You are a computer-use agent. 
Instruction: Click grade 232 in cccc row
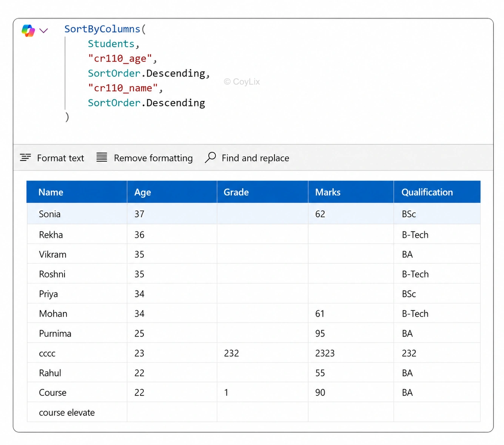231,353
